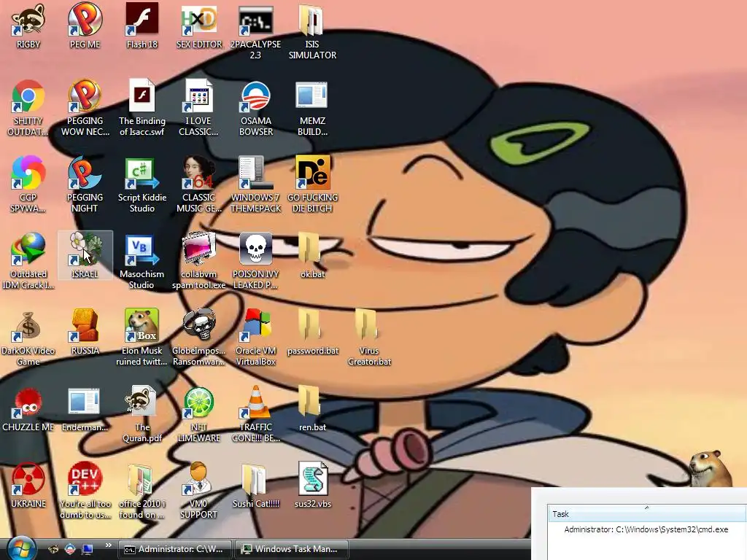Click the I LOVE CLASSIC shortcut icon
This screenshot has width=747, height=560.
[198, 96]
